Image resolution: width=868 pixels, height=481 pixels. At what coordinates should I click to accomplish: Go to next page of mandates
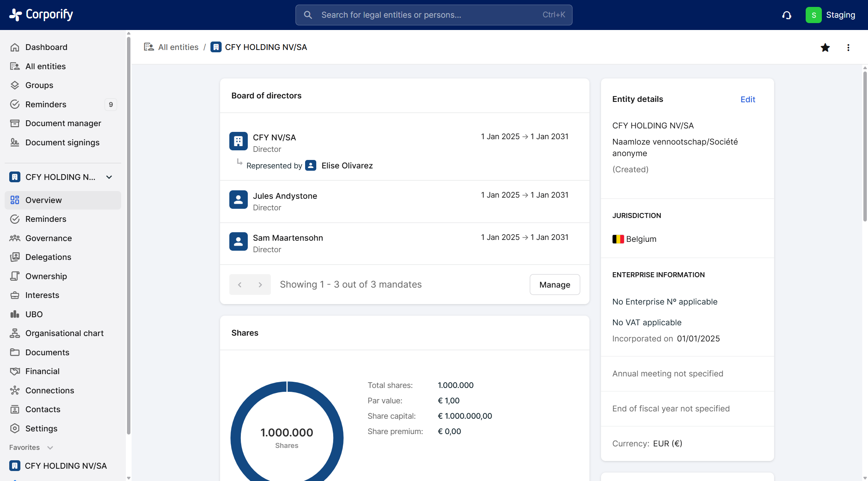pos(260,285)
